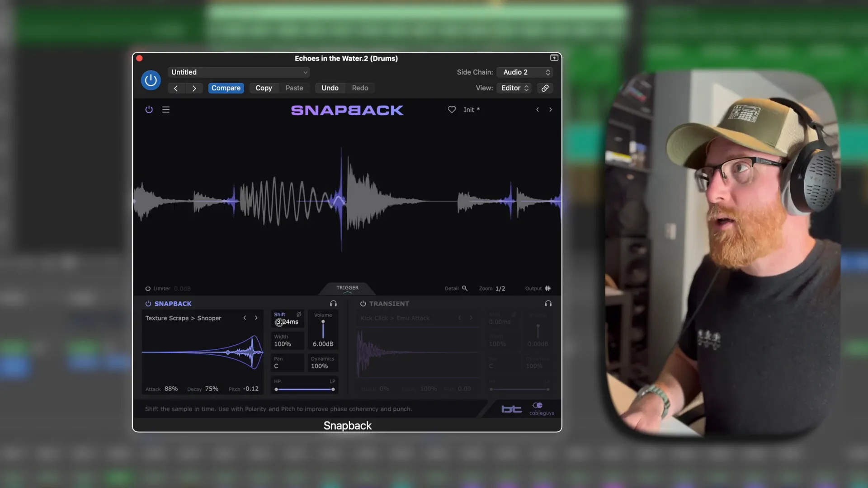Click the Pan C value in Snapback
This screenshot has width=868, height=488.
[x=276, y=366]
